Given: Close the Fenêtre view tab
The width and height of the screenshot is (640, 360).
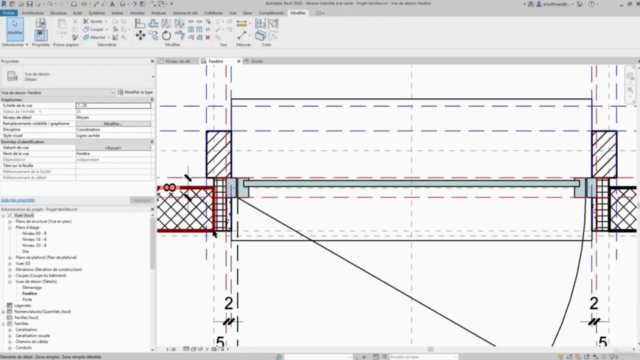Looking at the screenshot, I should (239, 61).
